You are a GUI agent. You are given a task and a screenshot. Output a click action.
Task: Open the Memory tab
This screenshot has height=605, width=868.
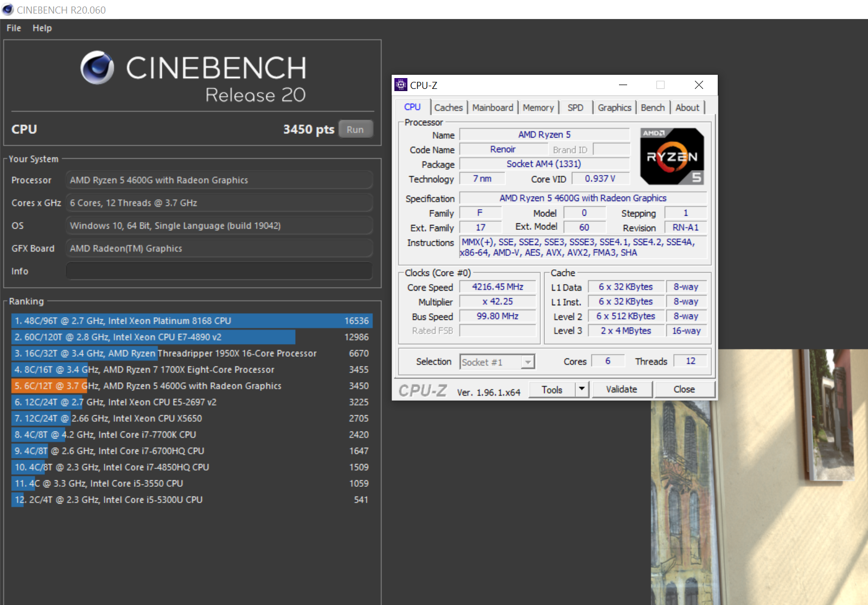pos(538,107)
